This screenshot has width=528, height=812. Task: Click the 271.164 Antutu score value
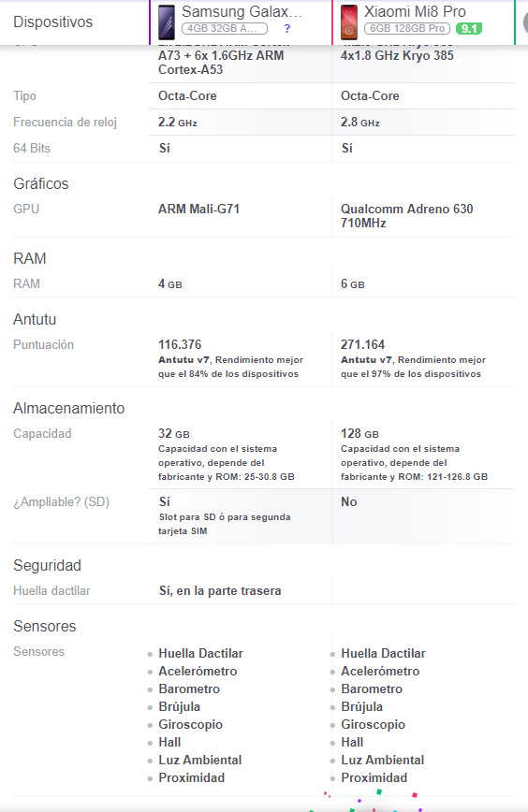[x=362, y=344]
